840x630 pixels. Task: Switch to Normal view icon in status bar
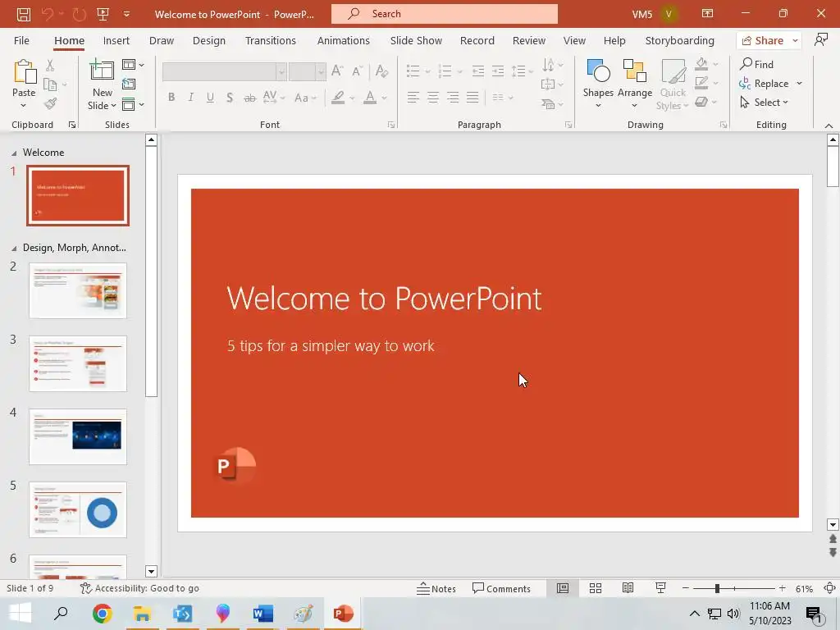tap(563, 588)
